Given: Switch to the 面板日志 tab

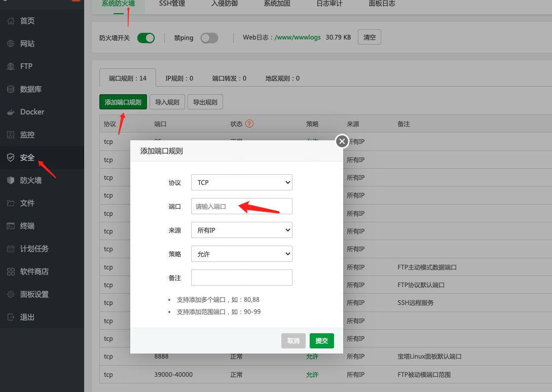Looking at the screenshot, I should 382,4.
